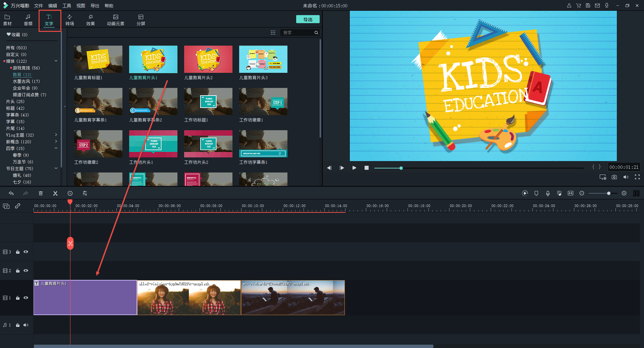Collapse the 媒体 (122) category
This screenshot has height=348, width=644.
(56, 61)
